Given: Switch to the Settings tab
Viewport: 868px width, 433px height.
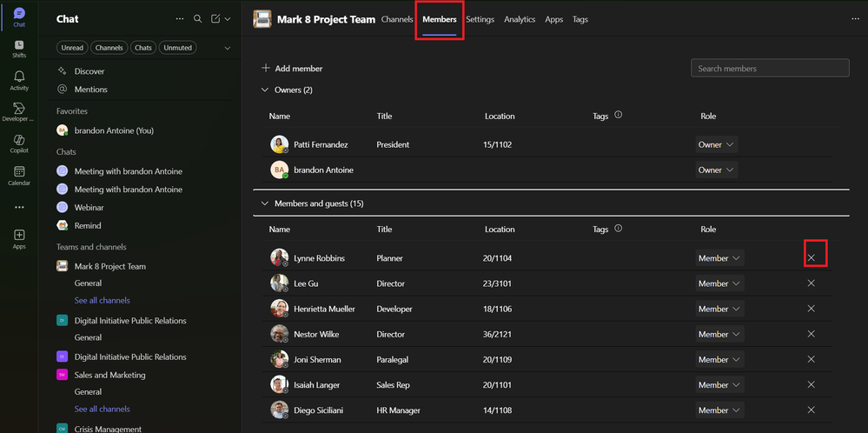Looking at the screenshot, I should coord(480,19).
